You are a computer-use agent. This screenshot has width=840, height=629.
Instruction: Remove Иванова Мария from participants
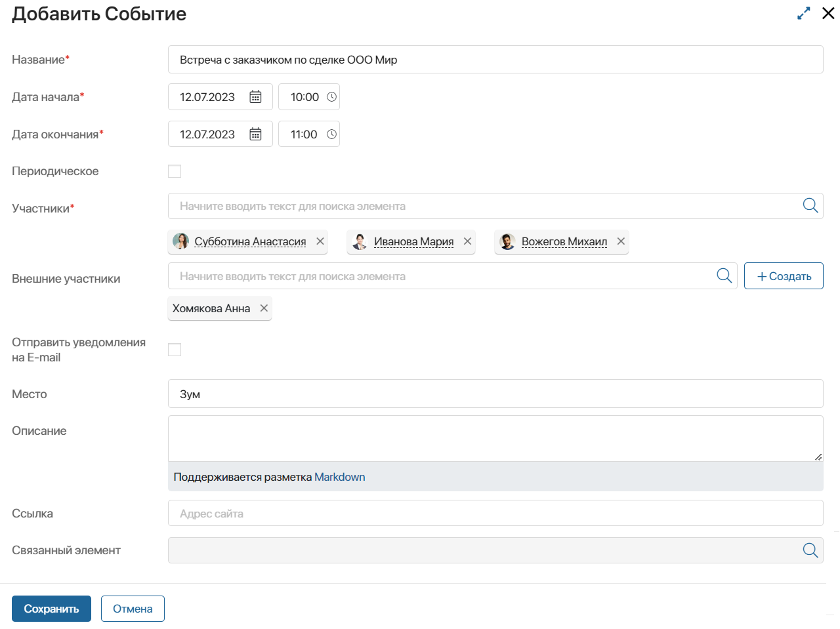[x=467, y=241]
